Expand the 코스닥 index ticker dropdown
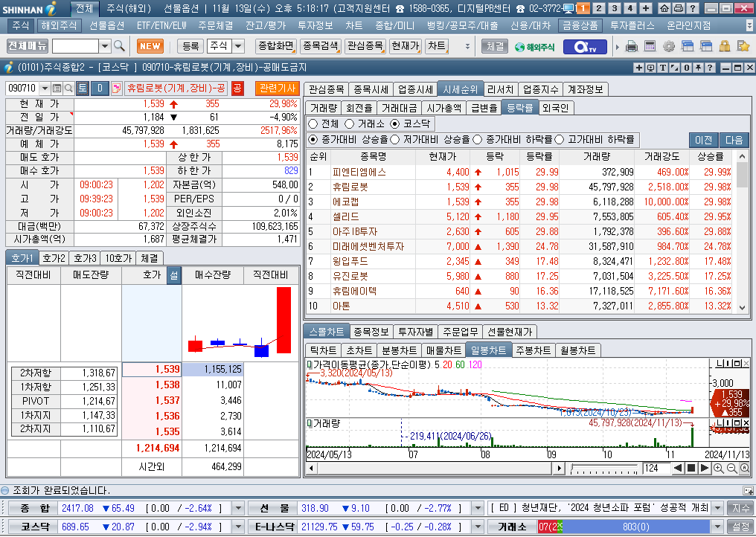 [x=238, y=527]
